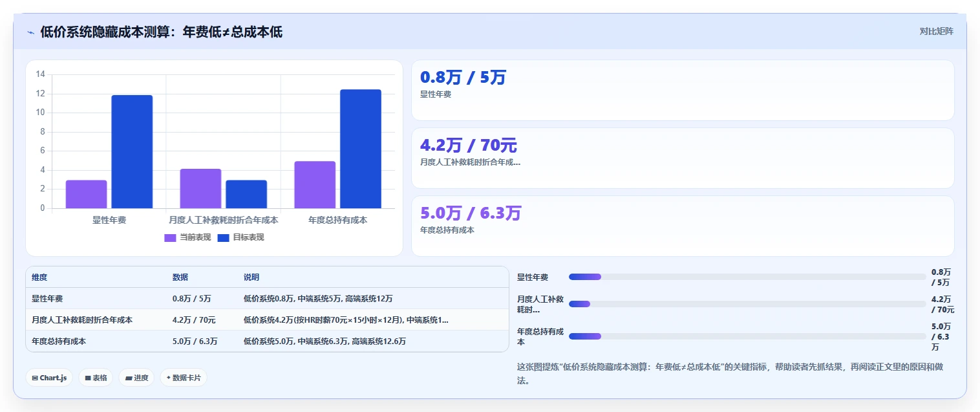Click the 数据卡片 tag
Image resolution: width=980 pixels, height=412 pixels.
pyautogui.click(x=184, y=378)
